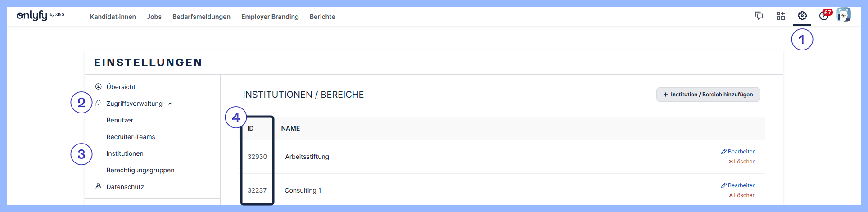868x212 pixels.
Task: Add a new Institution / Bereich
Action: pos(708,95)
